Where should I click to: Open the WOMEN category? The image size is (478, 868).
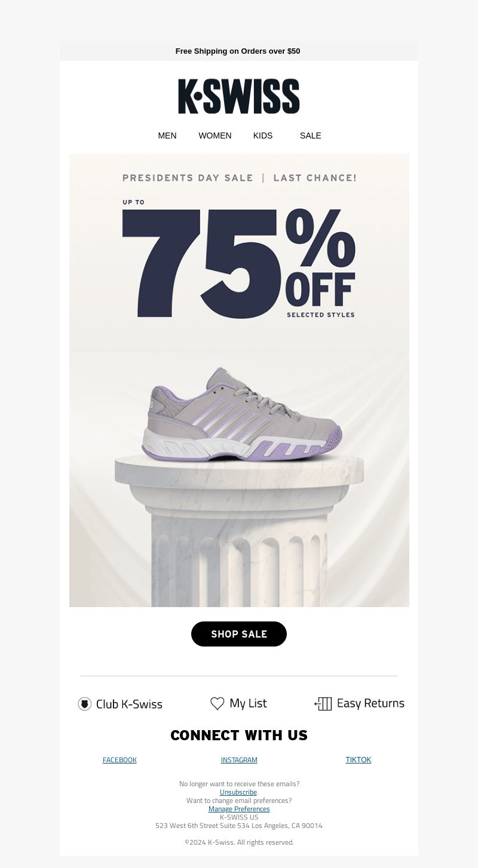pyautogui.click(x=215, y=136)
